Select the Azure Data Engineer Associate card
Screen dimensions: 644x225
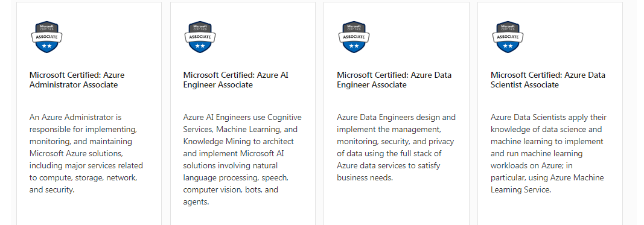397,114
